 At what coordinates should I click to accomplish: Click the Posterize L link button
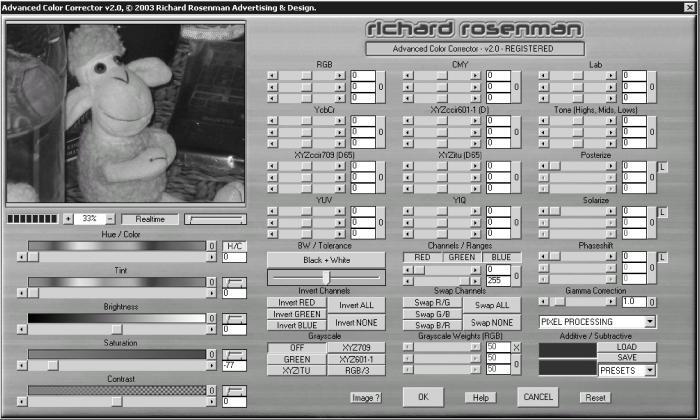[x=662, y=167]
